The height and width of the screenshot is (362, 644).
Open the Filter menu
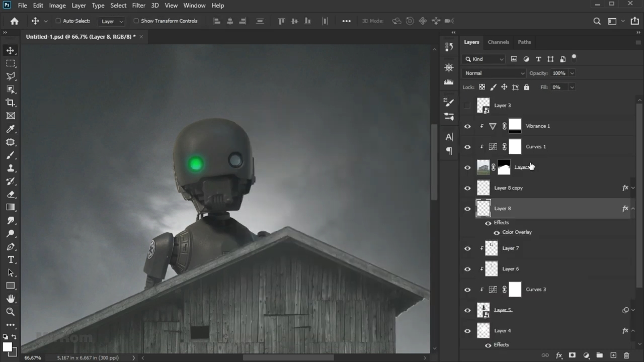click(x=138, y=6)
